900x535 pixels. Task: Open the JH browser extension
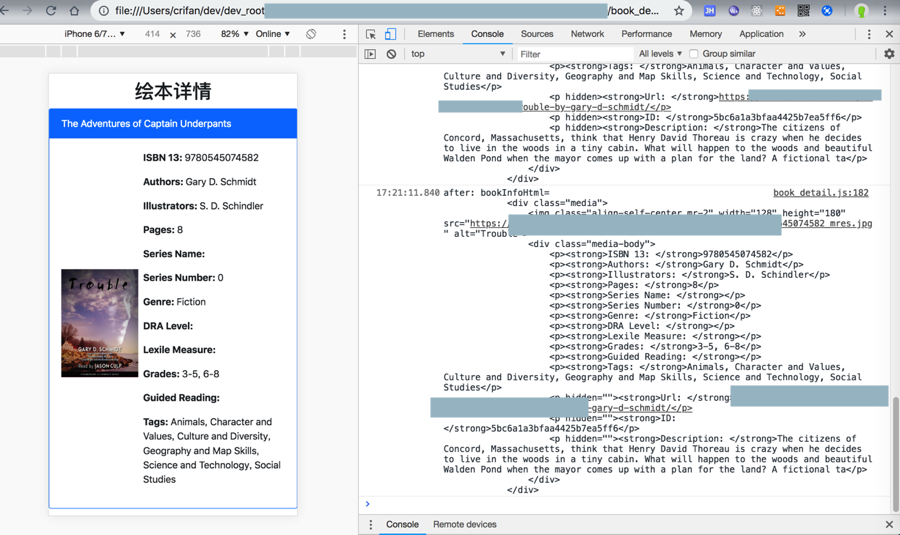click(x=709, y=10)
